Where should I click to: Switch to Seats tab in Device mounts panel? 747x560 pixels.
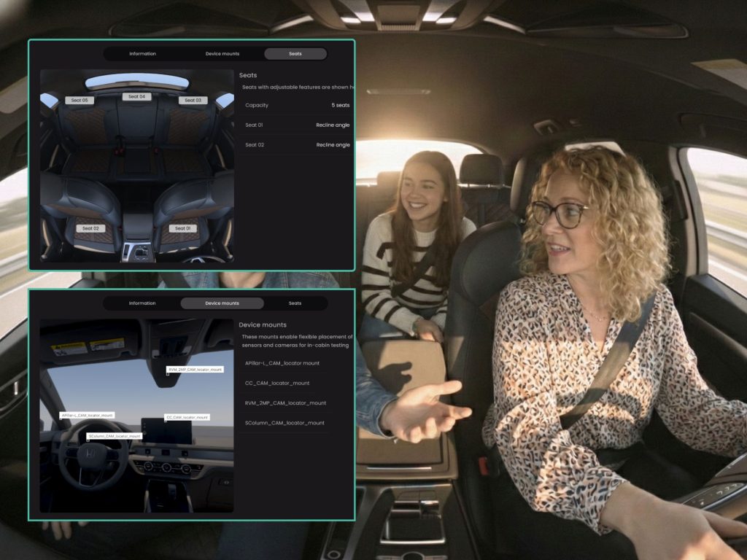tap(295, 303)
